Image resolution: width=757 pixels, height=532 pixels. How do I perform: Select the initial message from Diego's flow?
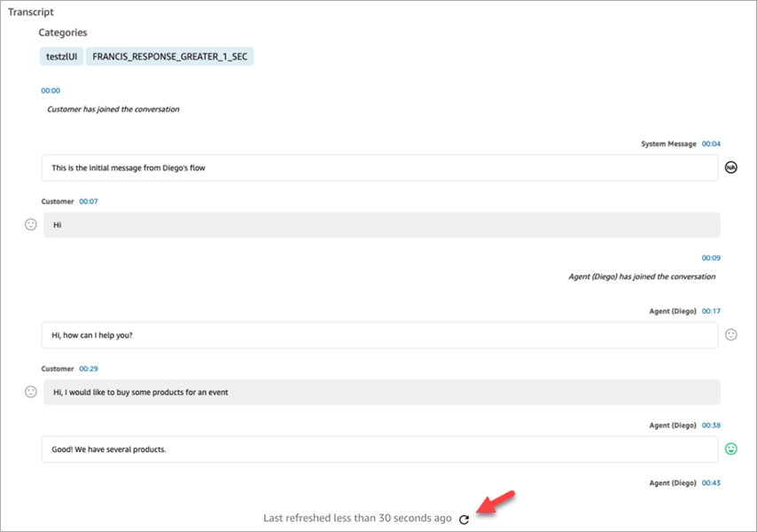click(x=379, y=167)
